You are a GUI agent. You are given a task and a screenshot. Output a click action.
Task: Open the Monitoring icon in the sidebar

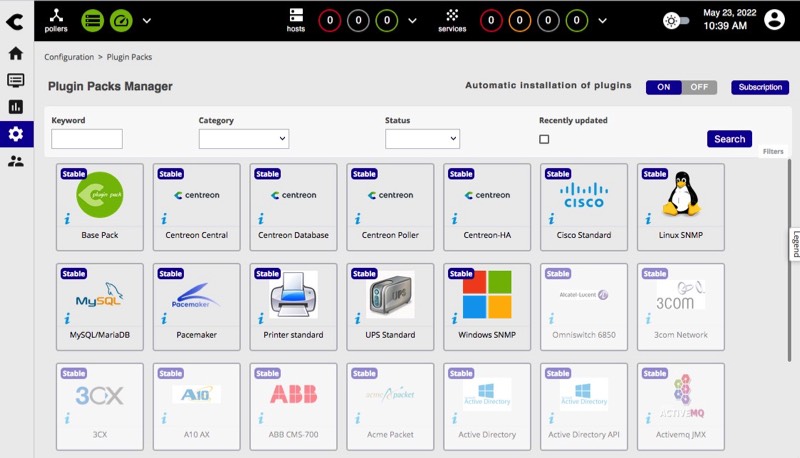tap(15, 80)
